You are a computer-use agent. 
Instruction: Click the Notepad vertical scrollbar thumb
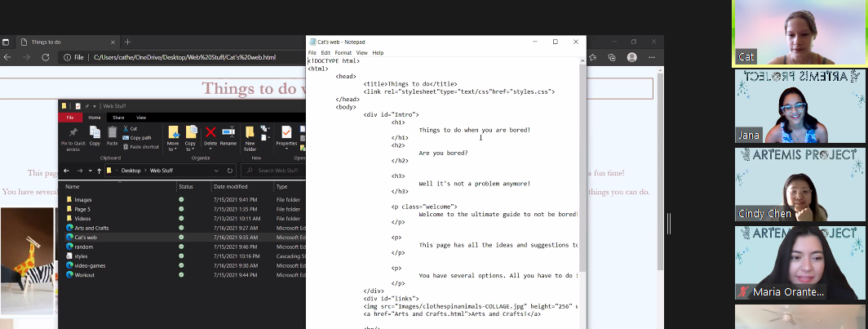(x=582, y=167)
